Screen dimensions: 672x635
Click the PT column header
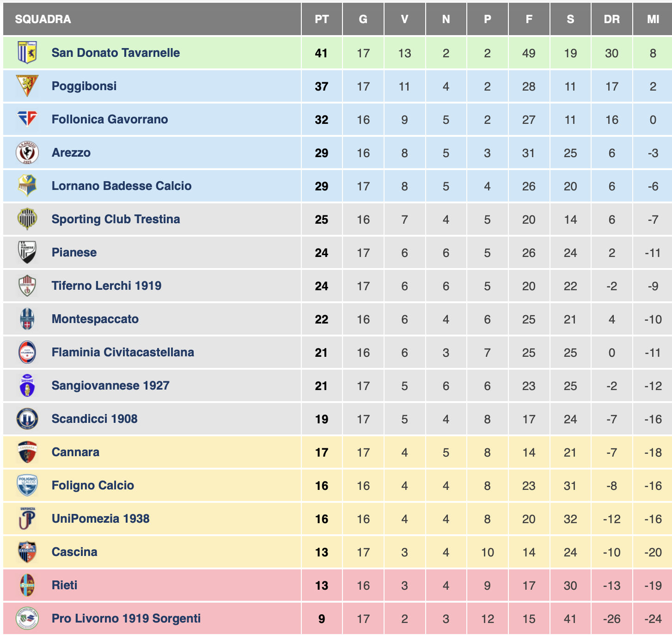322,19
